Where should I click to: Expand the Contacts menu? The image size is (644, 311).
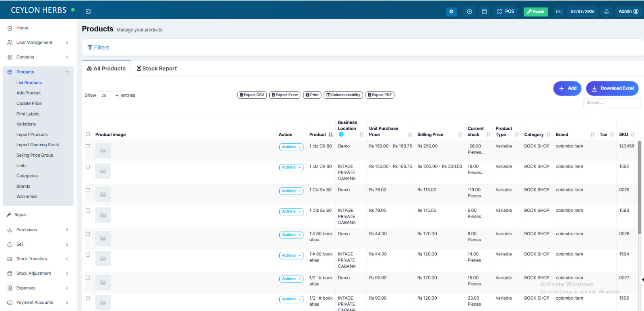click(x=38, y=57)
